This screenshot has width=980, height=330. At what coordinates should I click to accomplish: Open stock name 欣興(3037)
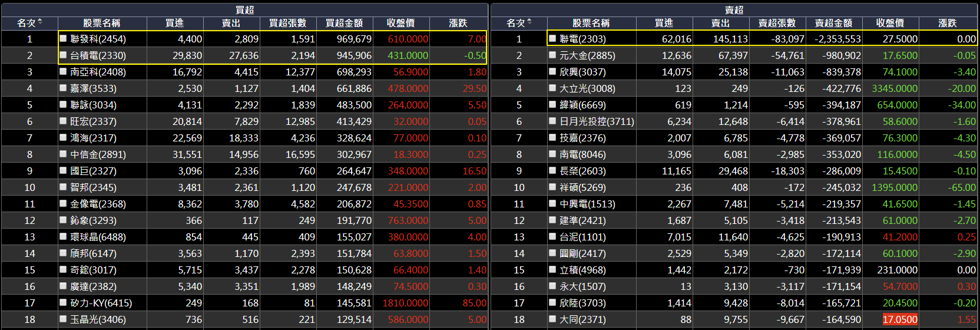click(582, 72)
